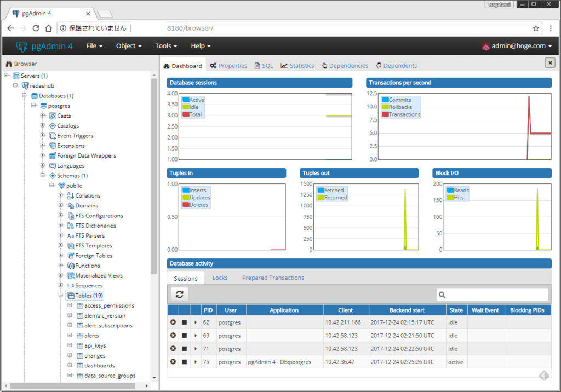The image size is (561, 392).
Task: Select the alembic_version table
Action: coord(105,315)
